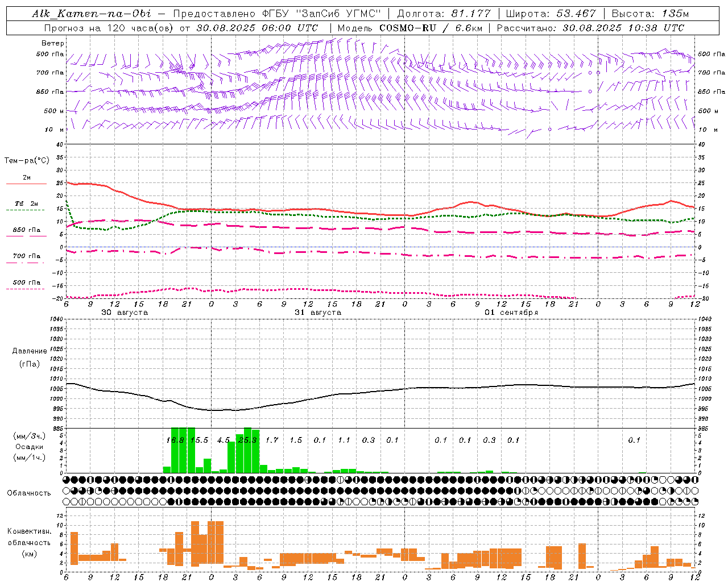
Task: Click the precipitation value 1.1
Action: 344,440
